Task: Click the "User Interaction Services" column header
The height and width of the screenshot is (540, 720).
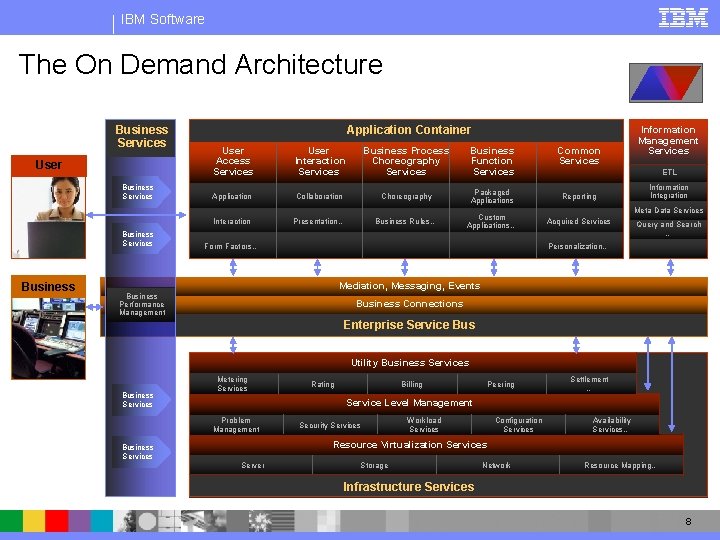Action: pyautogui.click(x=319, y=161)
